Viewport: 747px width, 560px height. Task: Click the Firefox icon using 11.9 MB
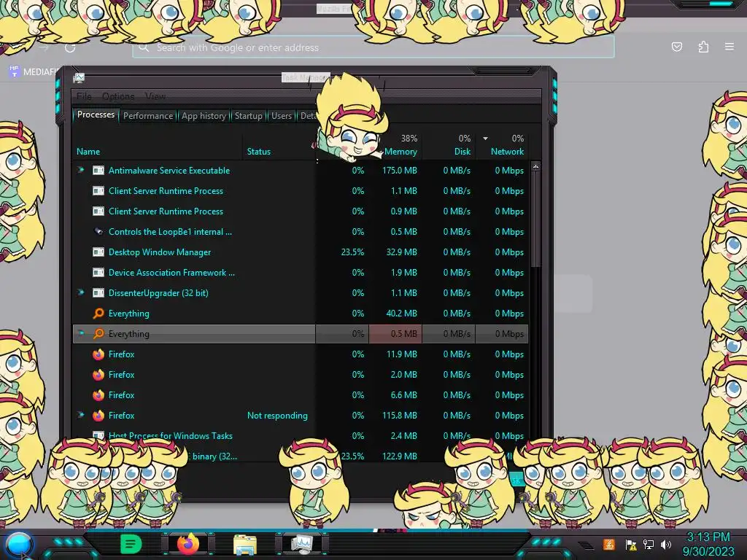click(x=98, y=354)
